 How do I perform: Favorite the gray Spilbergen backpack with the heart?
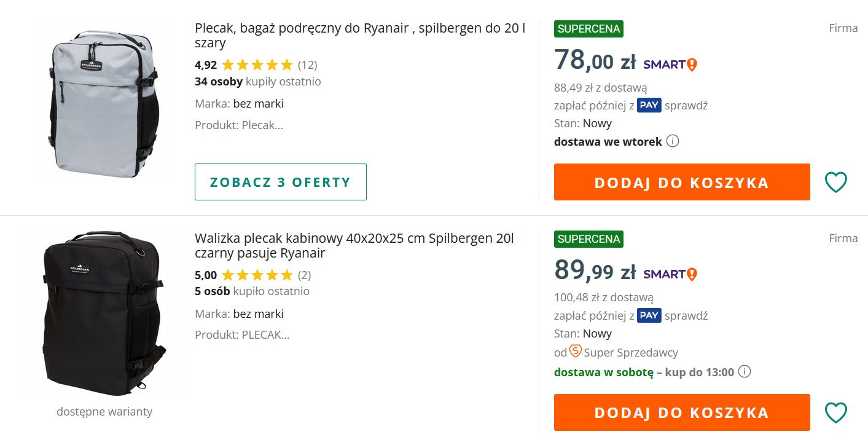click(x=835, y=182)
